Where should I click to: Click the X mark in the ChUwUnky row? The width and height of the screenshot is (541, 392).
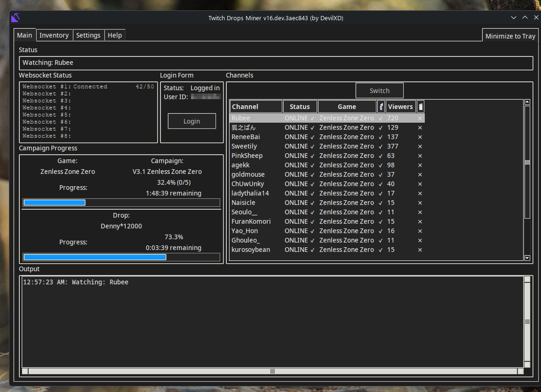pos(420,184)
